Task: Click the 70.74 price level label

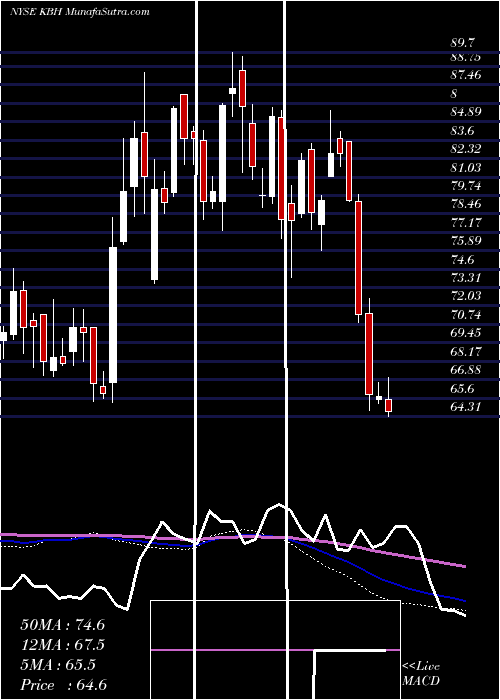Action: (466, 315)
